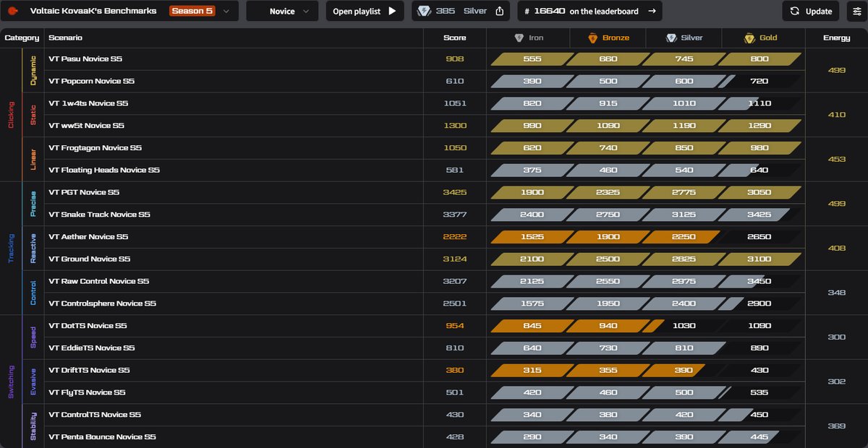Select the VT Popcorn Novice S5 scenario

click(91, 81)
